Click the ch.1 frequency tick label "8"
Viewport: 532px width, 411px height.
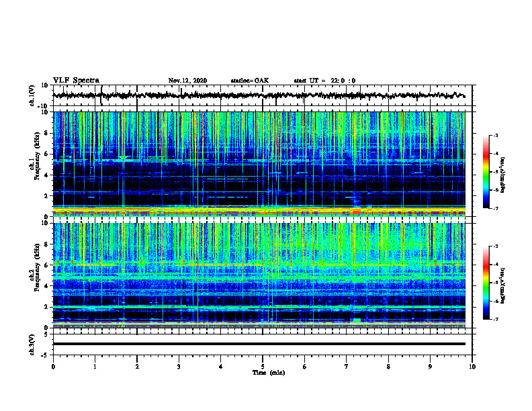(47, 133)
